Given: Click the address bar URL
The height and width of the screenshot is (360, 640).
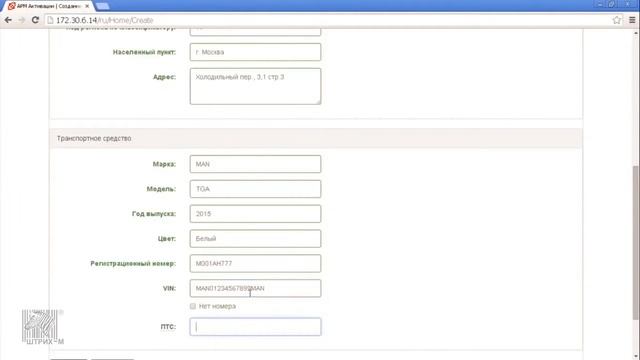Looking at the screenshot, I should point(104,20).
